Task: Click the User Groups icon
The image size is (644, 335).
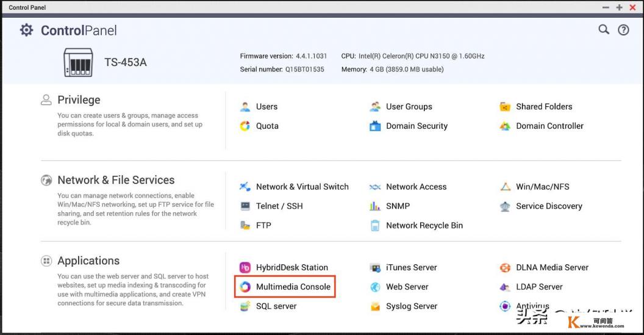Action: 375,107
